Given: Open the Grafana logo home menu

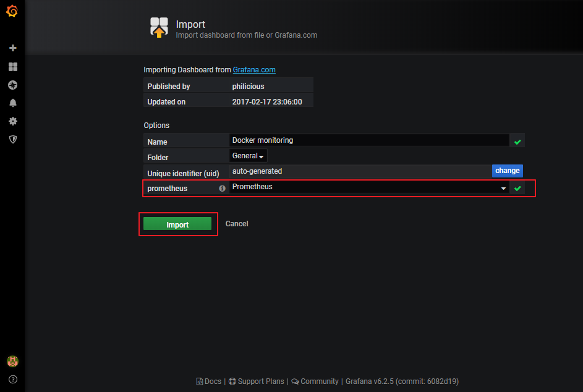Looking at the screenshot, I should tap(12, 11).
